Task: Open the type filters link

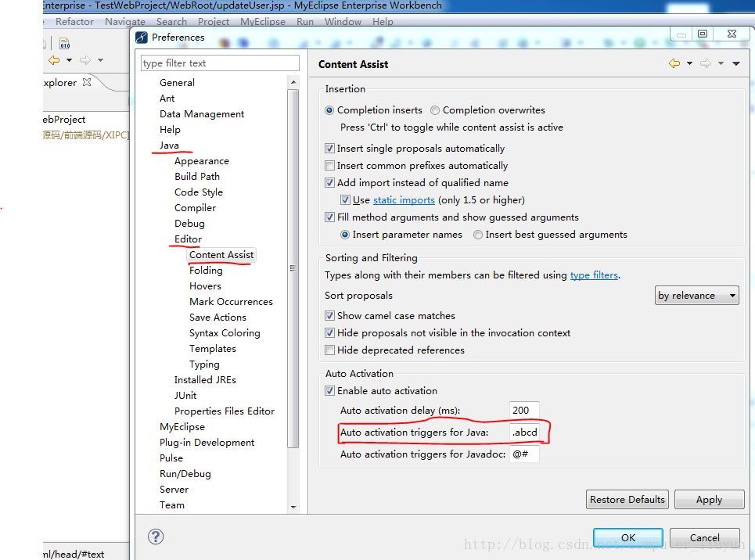Action: point(594,275)
